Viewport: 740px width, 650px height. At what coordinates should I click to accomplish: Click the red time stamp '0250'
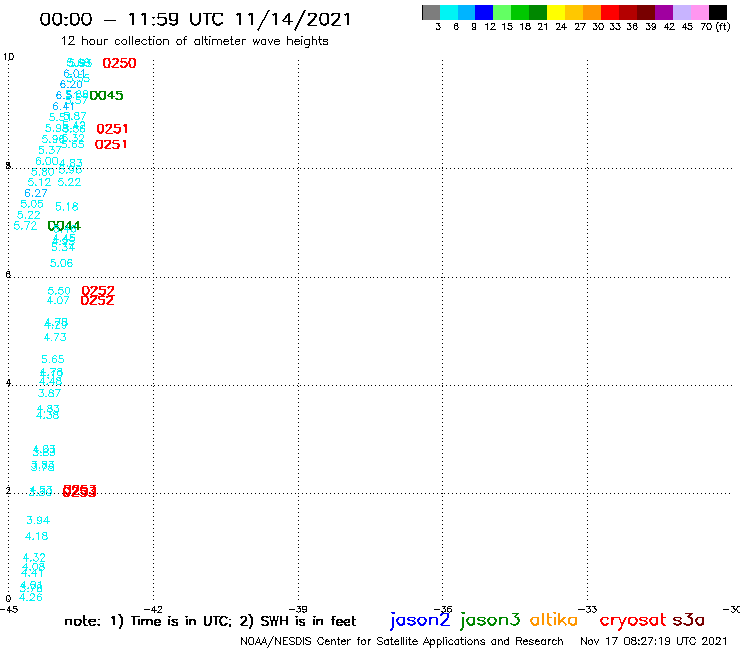[119, 63]
